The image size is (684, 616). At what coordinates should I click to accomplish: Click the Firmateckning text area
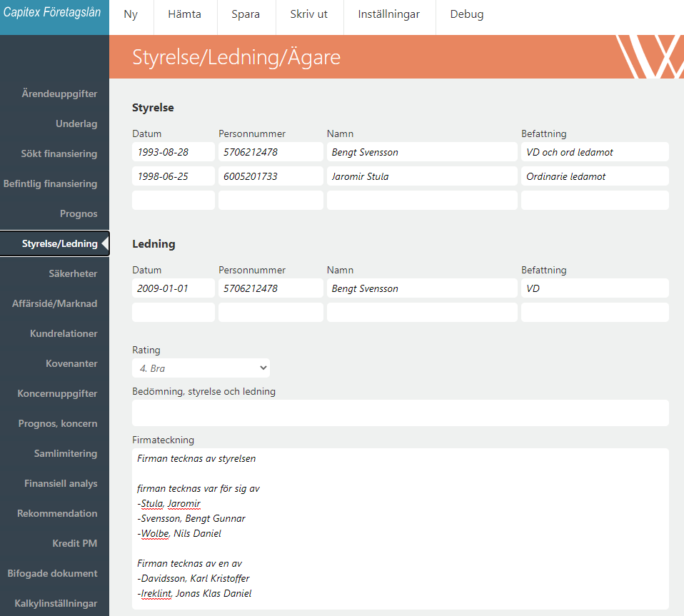click(x=400, y=529)
